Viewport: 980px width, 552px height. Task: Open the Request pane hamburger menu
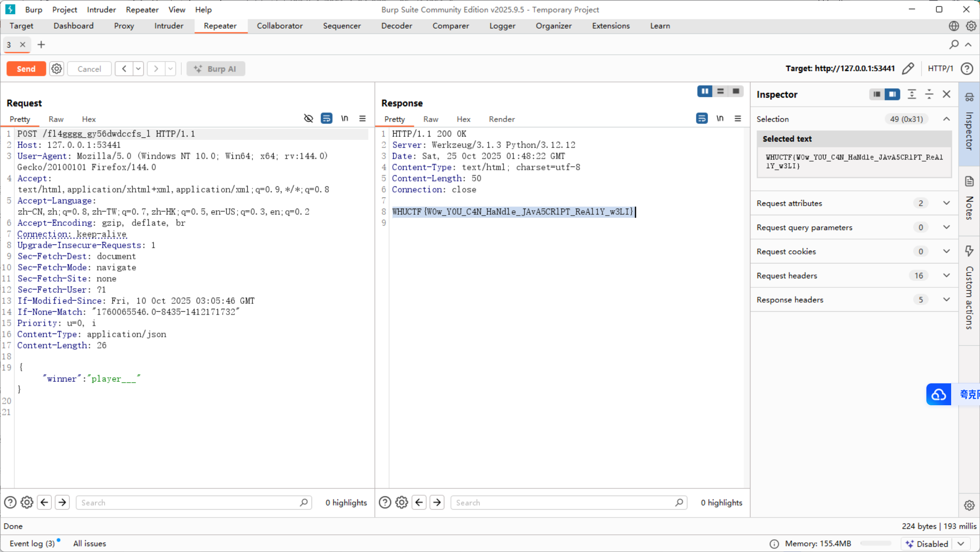click(362, 119)
